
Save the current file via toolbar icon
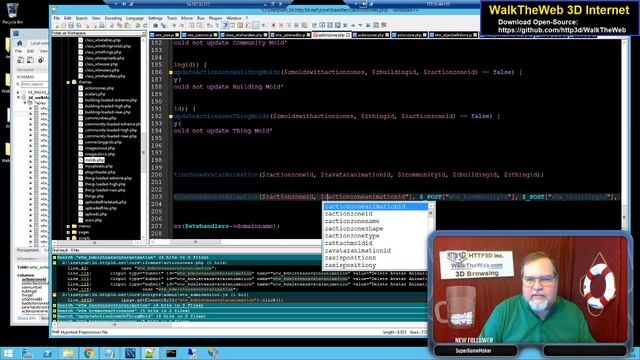pyautogui.click(x=71, y=25)
